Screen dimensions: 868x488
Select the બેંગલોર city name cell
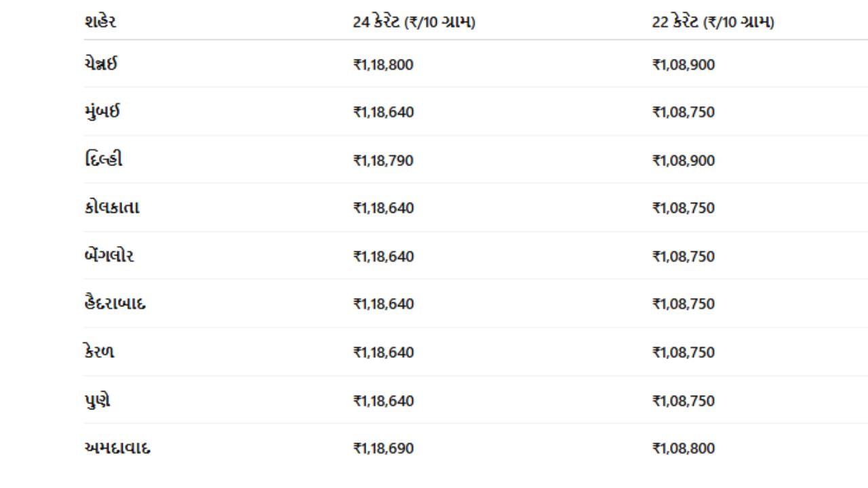(x=109, y=256)
